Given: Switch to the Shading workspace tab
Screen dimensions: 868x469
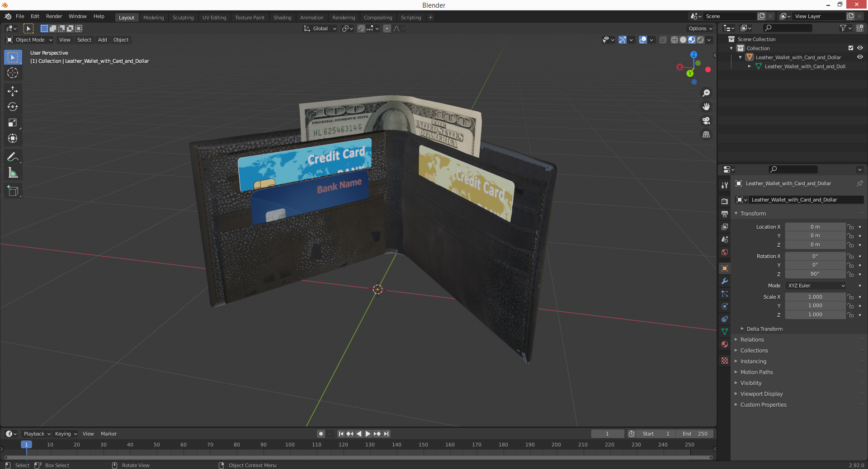Looking at the screenshot, I should pyautogui.click(x=282, y=18).
